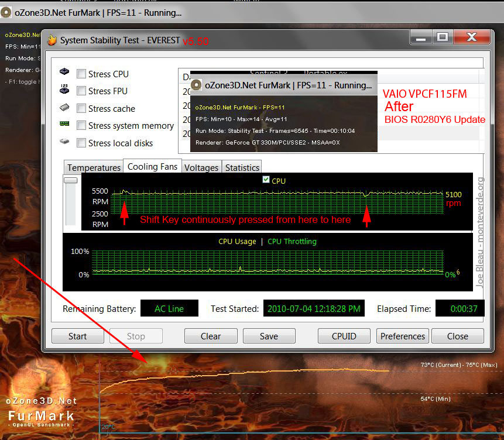Click the FurMark icon in the background window title
504x440 pixels.
coord(6,12)
